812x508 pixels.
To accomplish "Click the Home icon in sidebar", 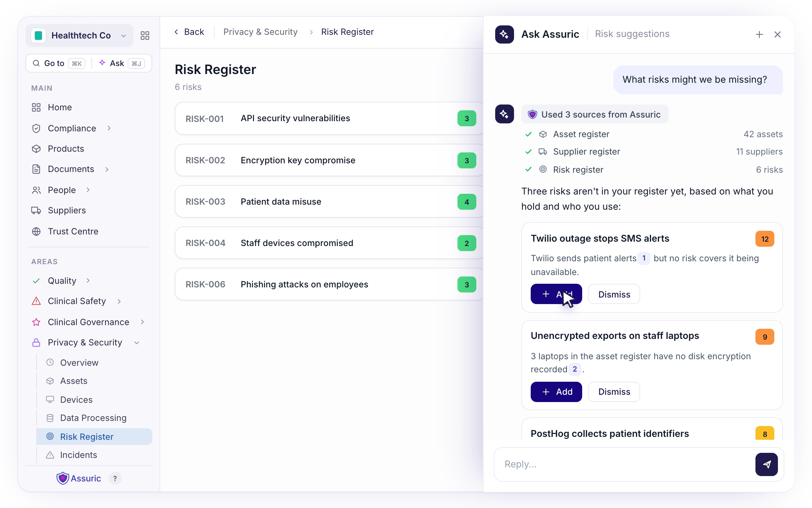I will (x=36, y=107).
